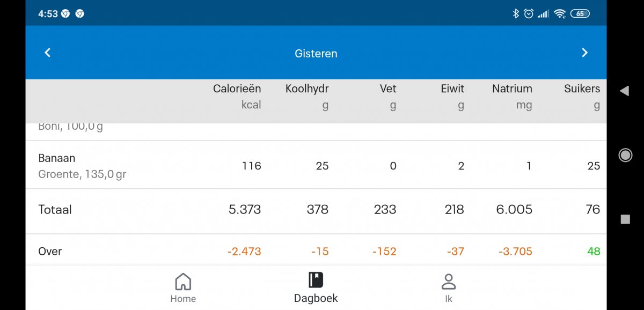Go to previous day with left chevron
The image size is (644, 310).
(47, 53)
